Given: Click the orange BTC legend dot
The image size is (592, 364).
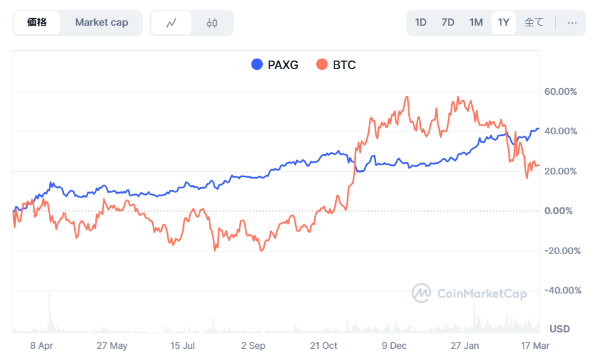Looking at the screenshot, I should tap(322, 65).
